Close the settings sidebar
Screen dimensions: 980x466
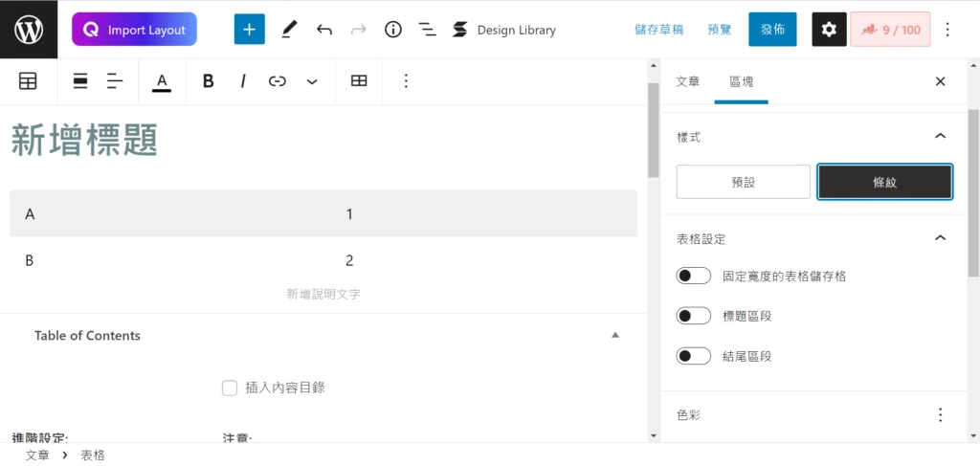tap(940, 81)
